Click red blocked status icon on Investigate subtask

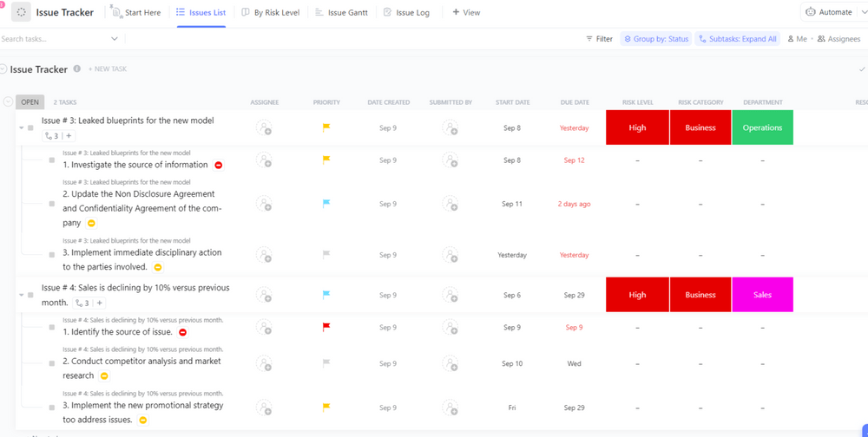pos(219,165)
